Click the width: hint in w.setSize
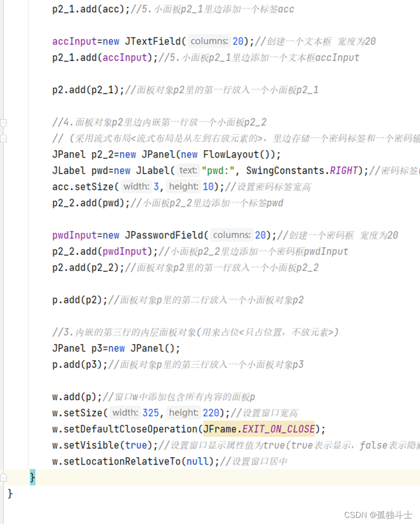Viewport: 420px width, 524px height. 125,413
